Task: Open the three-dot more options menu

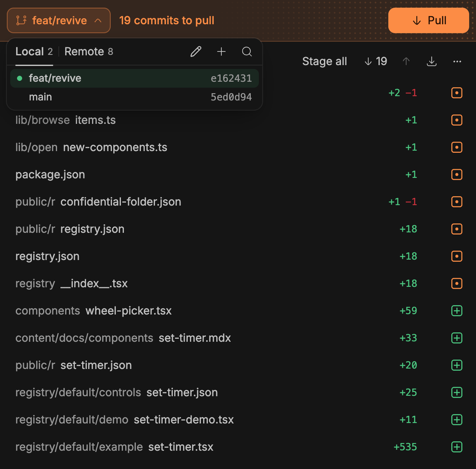Action: point(457,61)
